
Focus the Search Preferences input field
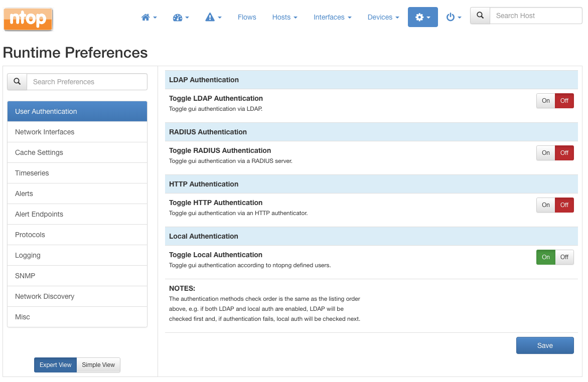87,82
